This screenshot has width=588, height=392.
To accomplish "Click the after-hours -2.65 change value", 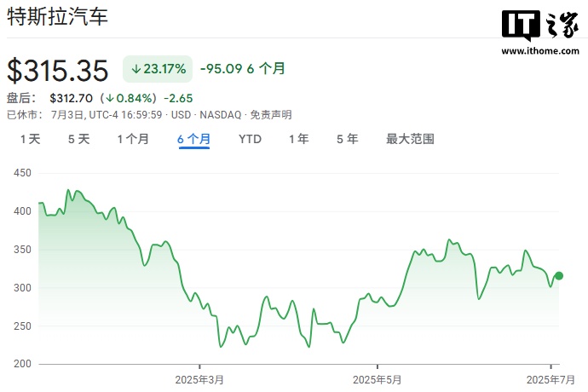I will pyautogui.click(x=178, y=98).
